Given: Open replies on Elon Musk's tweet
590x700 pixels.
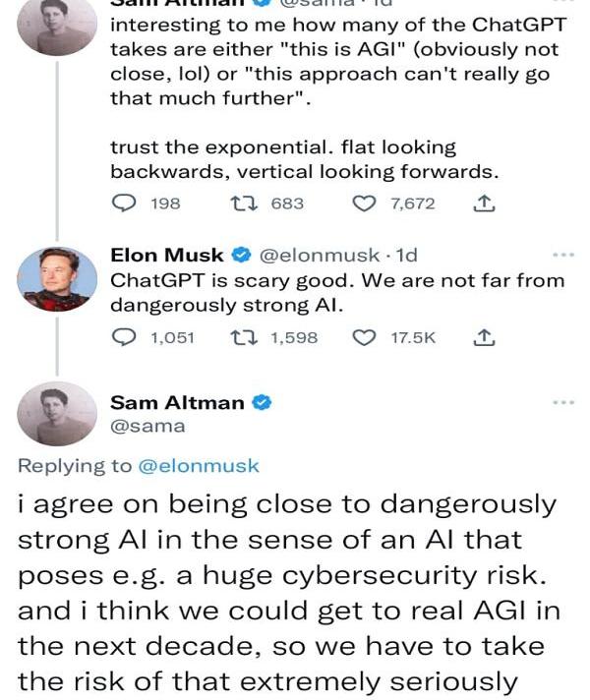Looking at the screenshot, I should click(124, 337).
